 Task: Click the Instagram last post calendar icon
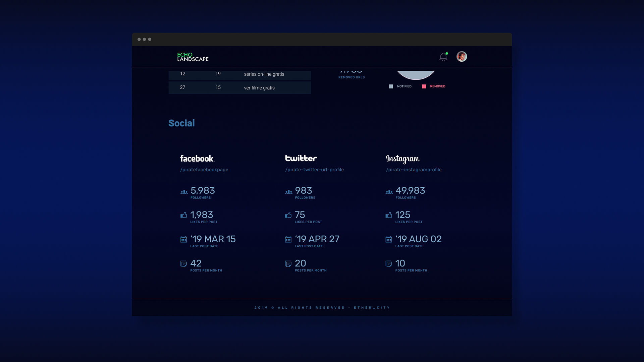(x=389, y=239)
